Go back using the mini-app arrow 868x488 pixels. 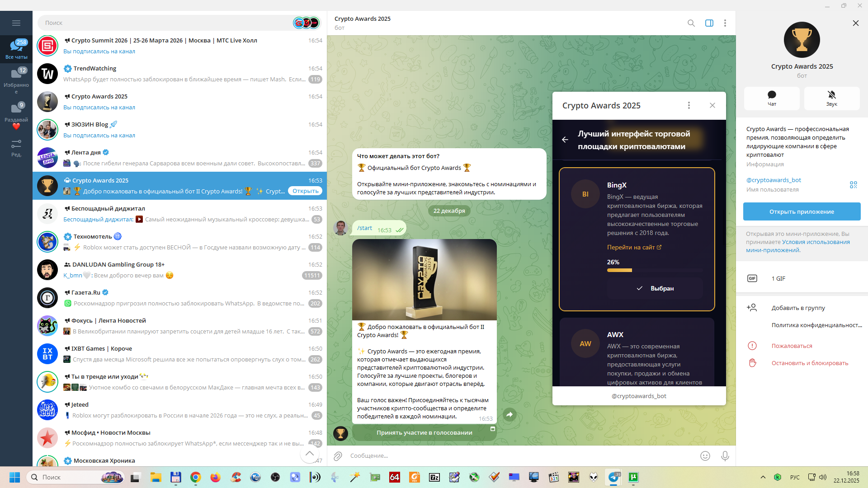(x=565, y=140)
